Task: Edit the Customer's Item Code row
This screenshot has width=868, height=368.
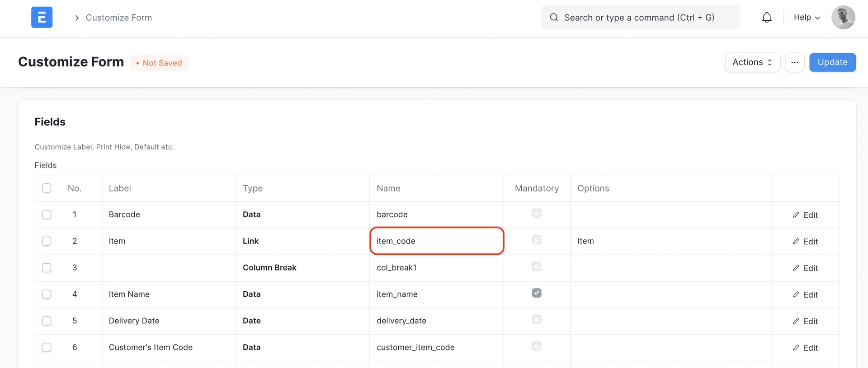Action: (805, 348)
